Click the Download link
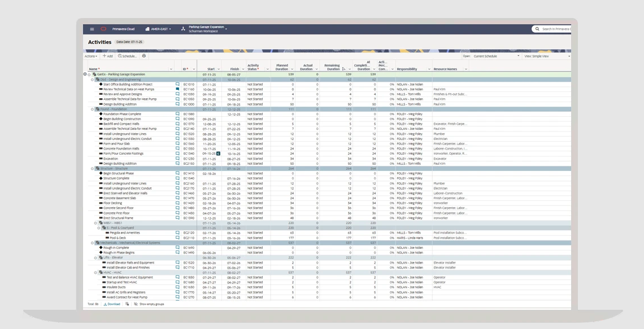The width and height of the screenshot is (644, 329). [112, 304]
